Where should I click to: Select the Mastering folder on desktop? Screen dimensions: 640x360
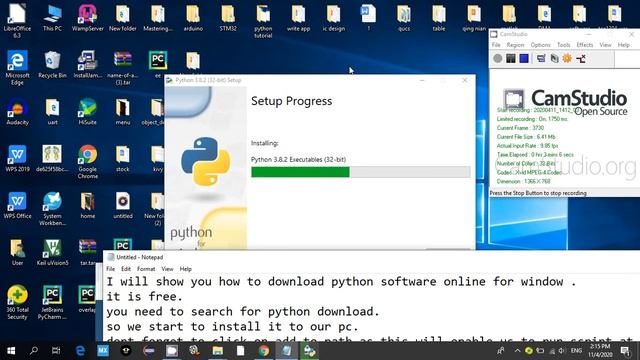pyautogui.click(x=158, y=18)
